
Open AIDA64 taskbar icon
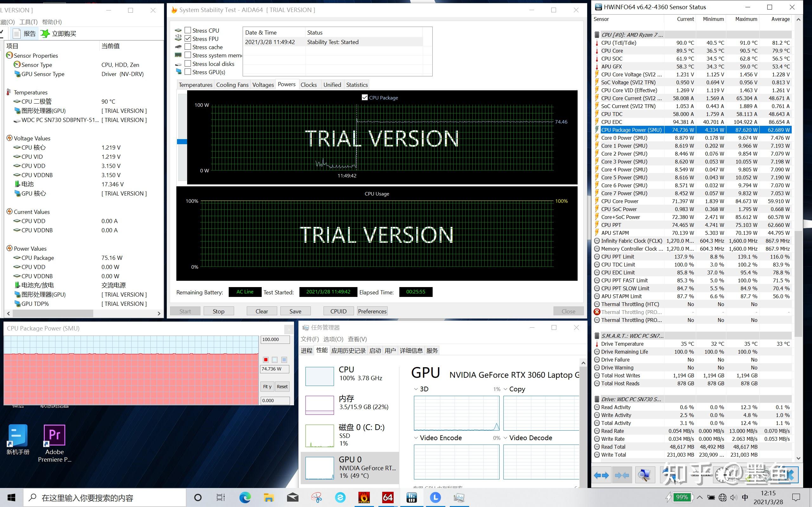coord(388,497)
